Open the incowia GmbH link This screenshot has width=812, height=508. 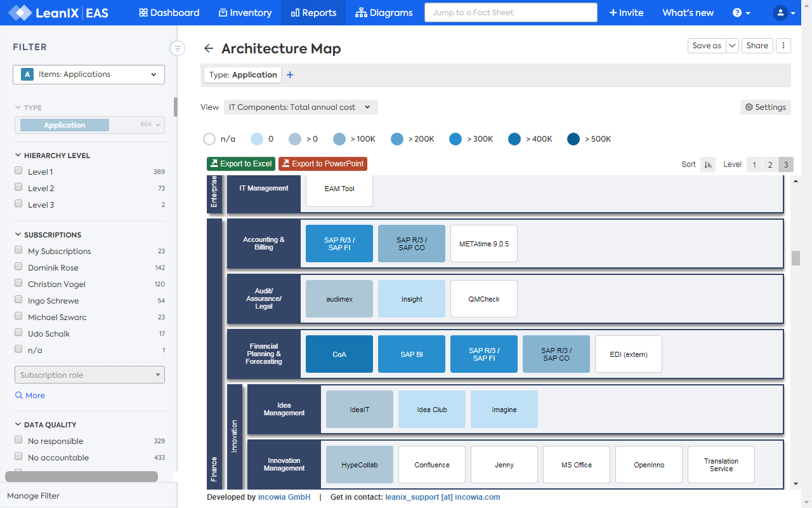click(284, 497)
